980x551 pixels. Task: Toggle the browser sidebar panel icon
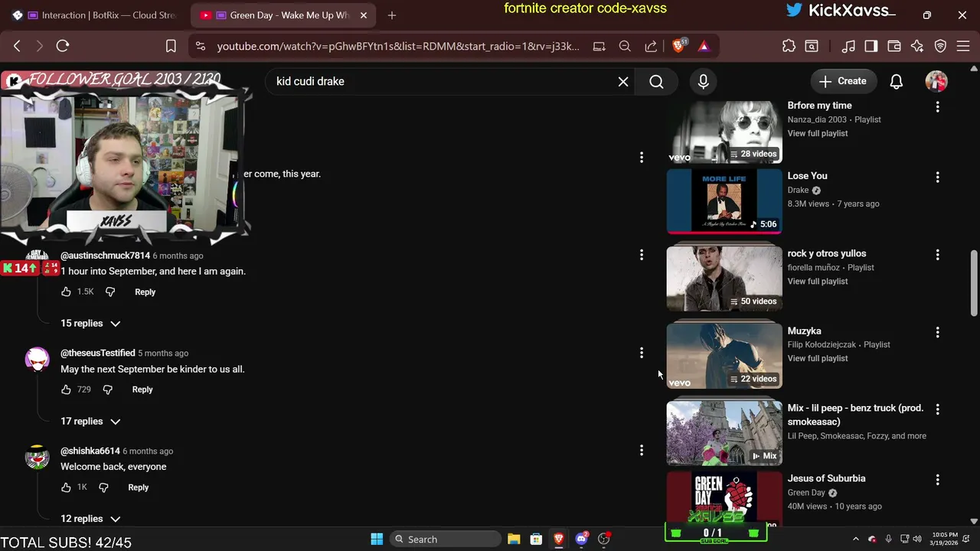(x=871, y=46)
